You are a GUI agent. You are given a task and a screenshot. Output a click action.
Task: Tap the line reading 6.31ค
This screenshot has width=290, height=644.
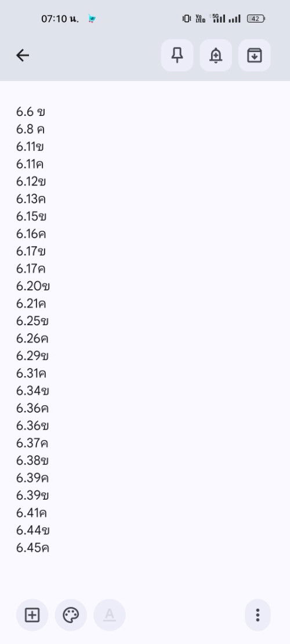[31, 373]
